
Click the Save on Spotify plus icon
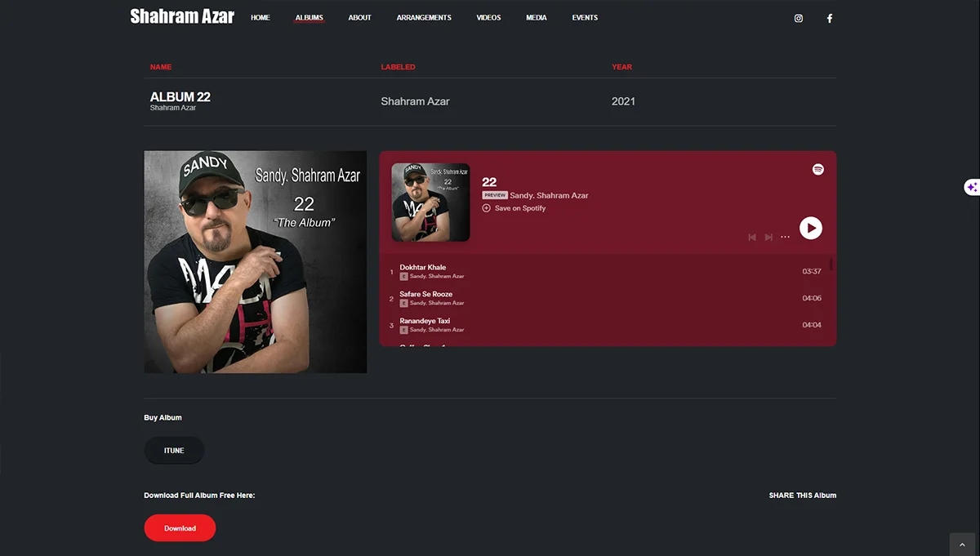pos(487,208)
